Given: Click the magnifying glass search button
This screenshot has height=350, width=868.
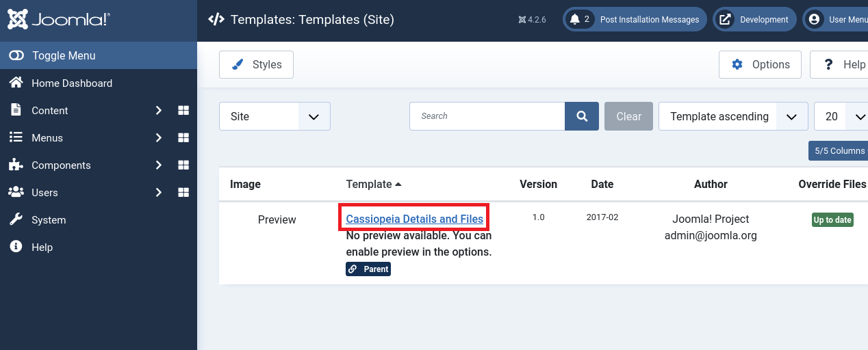Looking at the screenshot, I should coord(582,116).
